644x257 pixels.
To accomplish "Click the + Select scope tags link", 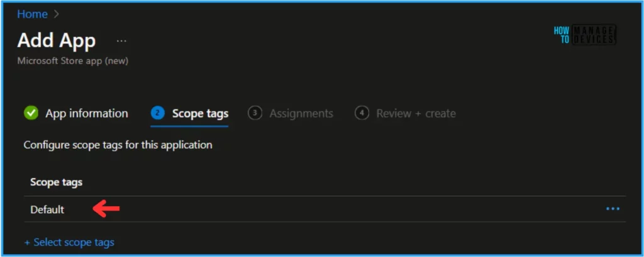I will click(69, 242).
